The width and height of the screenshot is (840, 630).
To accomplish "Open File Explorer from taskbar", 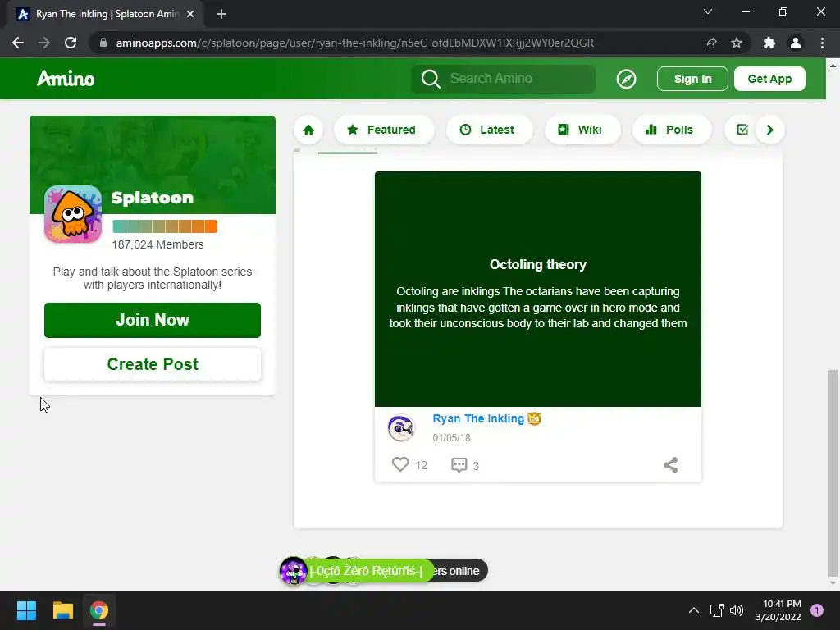I will (62, 610).
